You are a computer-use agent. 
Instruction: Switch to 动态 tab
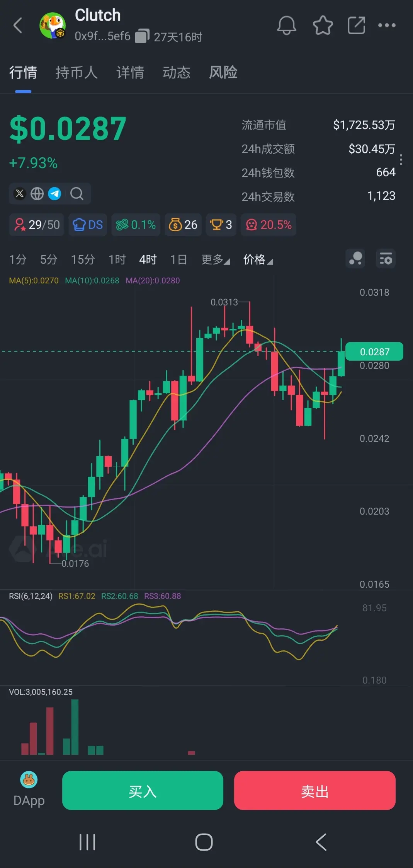(177, 72)
